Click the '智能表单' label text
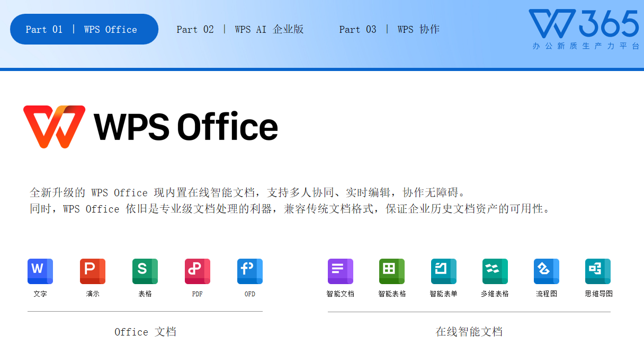Image resolution: width=644 pixels, height=344 pixels. coord(444,294)
